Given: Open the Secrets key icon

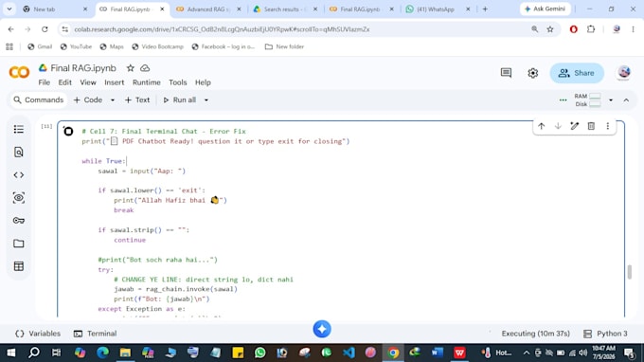Looking at the screenshot, I should pyautogui.click(x=19, y=221).
